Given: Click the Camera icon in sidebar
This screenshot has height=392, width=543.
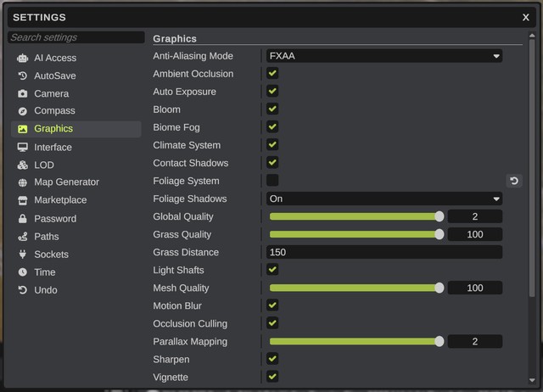Looking at the screenshot, I should point(23,93).
